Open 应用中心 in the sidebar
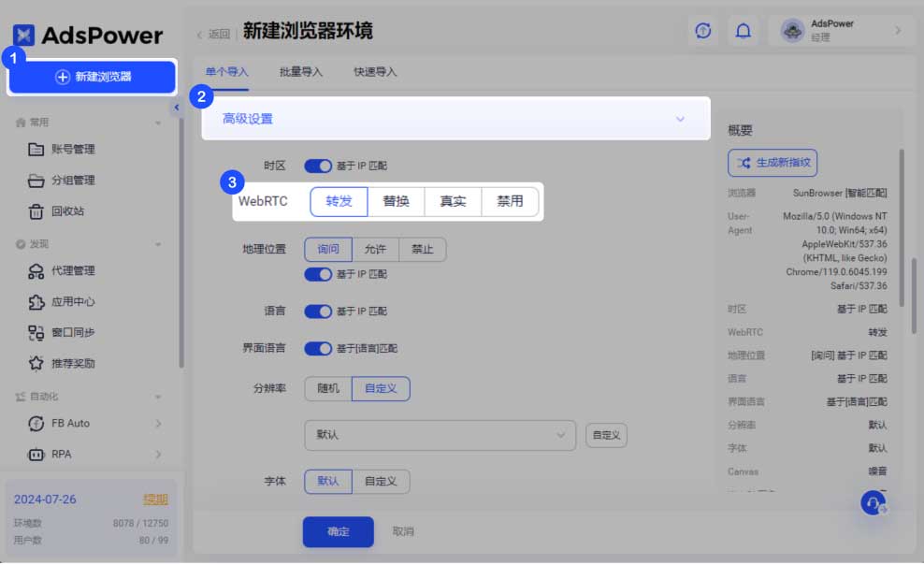The image size is (924, 565). pyautogui.click(x=72, y=302)
